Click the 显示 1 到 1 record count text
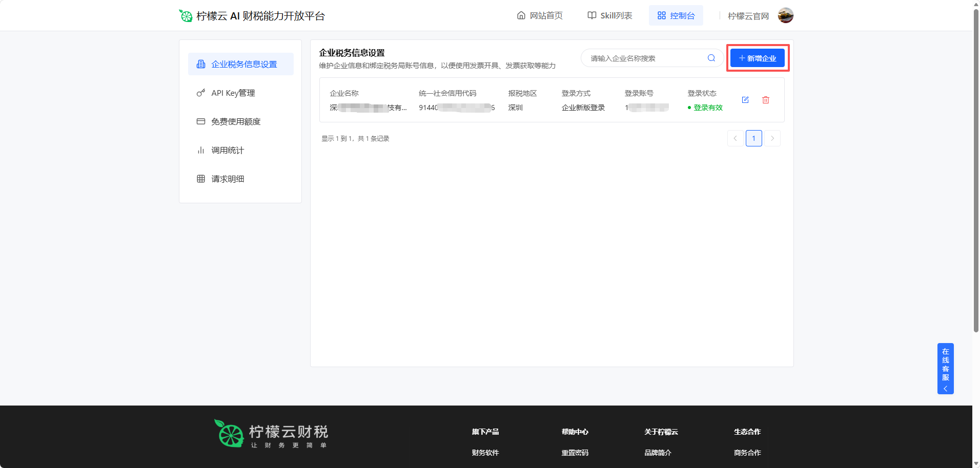980x468 pixels. pos(355,139)
